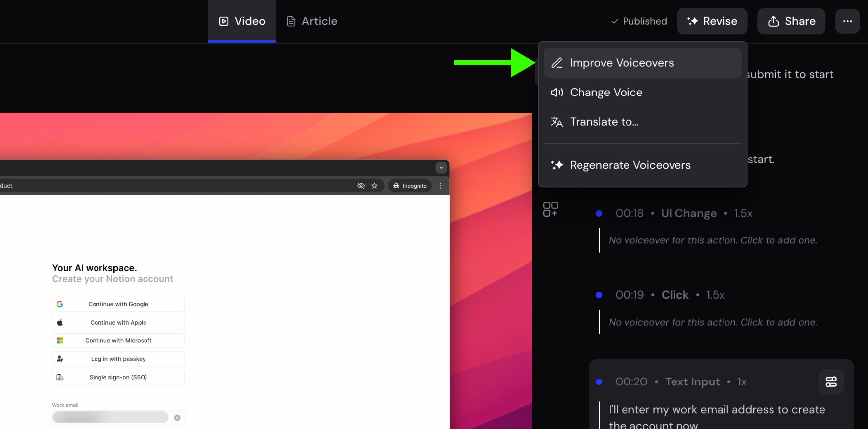The width and height of the screenshot is (868, 429).
Task: Click the 1.5x speed on the UI Change action
Action: click(x=743, y=213)
